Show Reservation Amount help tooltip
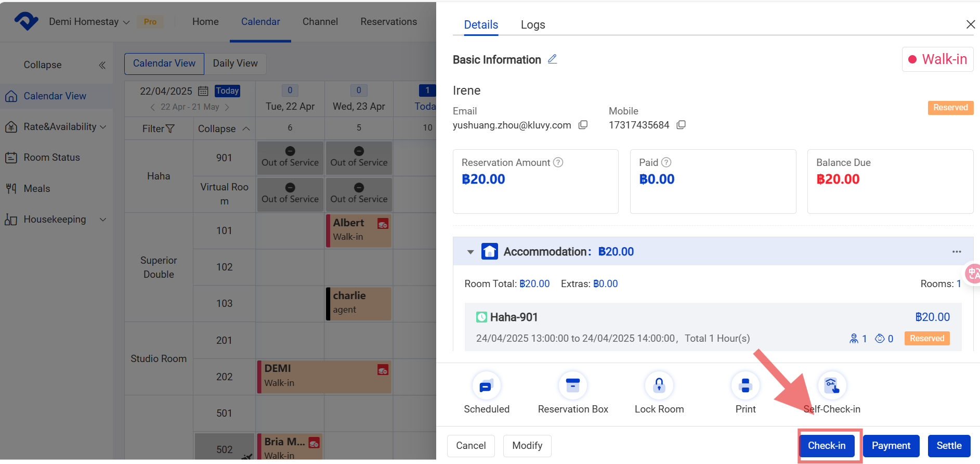980x464 pixels. point(558,162)
